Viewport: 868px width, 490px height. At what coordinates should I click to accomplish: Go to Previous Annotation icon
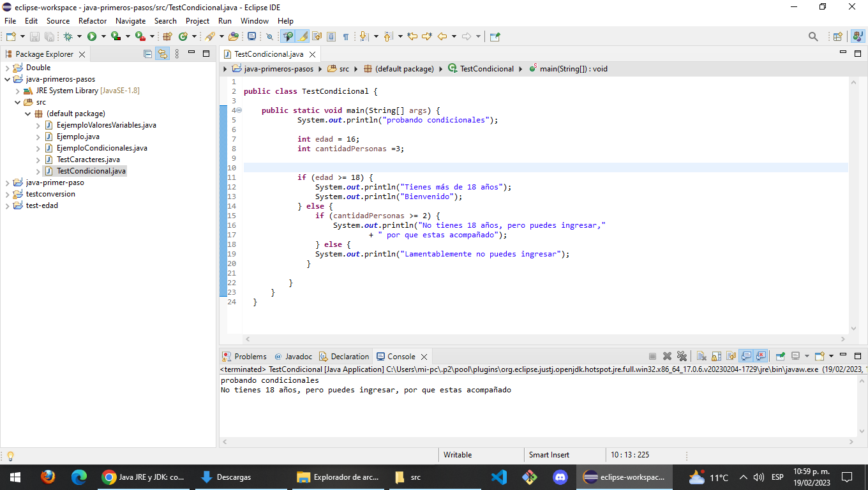click(388, 37)
